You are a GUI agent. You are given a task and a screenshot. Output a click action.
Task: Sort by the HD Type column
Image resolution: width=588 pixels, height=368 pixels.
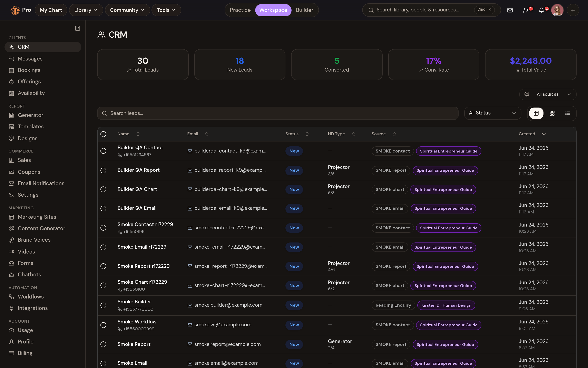pos(342,134)
